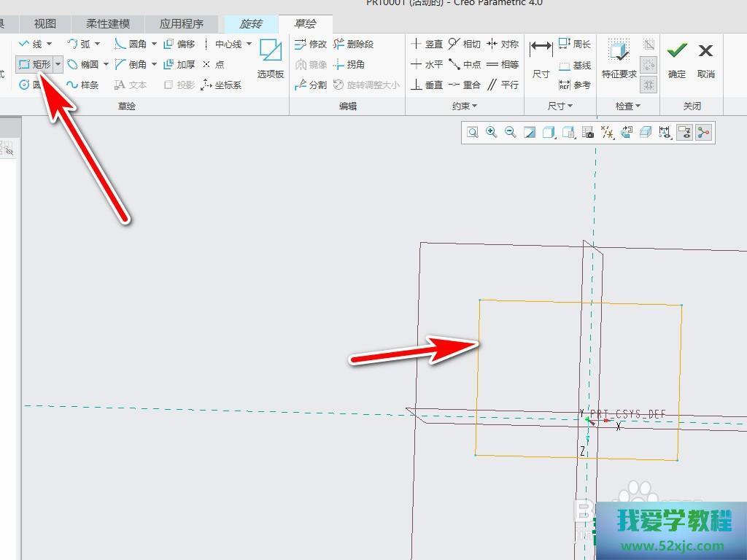Image resolution: width=747 pixels, height=560 pixels.
Task: Apply the 相切 tangent constraint
Action: [x=464, y=44]
